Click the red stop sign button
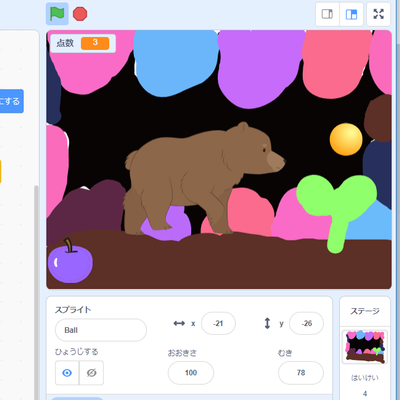Image resolution: width=400 pixels, height=400 pixels. coord(80,14)
